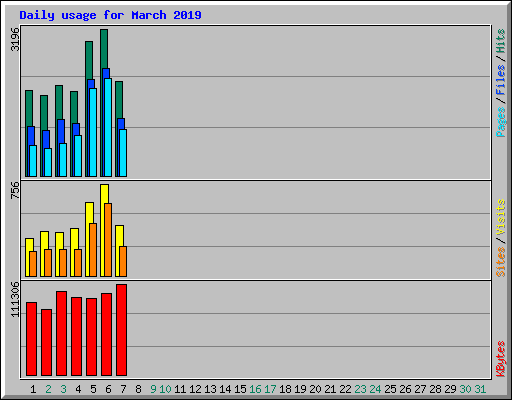
Task: Click day 20 on the date axis
Action: tap(315, 389)
